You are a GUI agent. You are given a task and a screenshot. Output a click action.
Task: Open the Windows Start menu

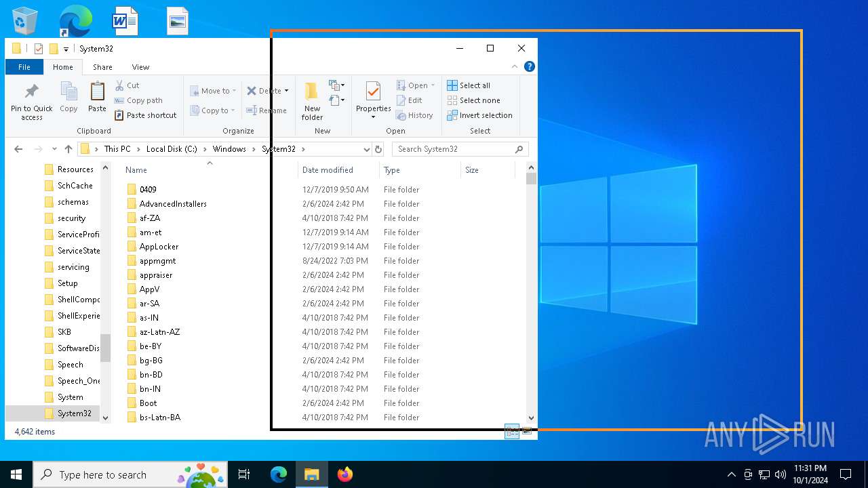[16, 474]
